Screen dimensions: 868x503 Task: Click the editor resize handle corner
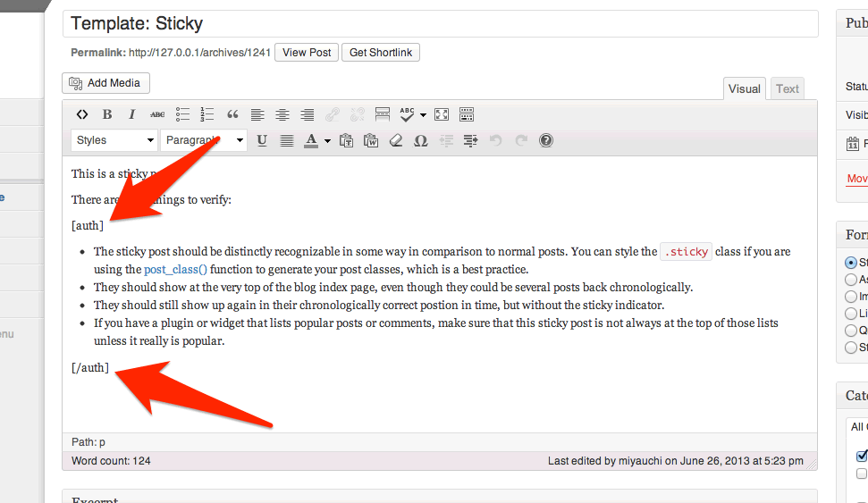coord(812,465)
